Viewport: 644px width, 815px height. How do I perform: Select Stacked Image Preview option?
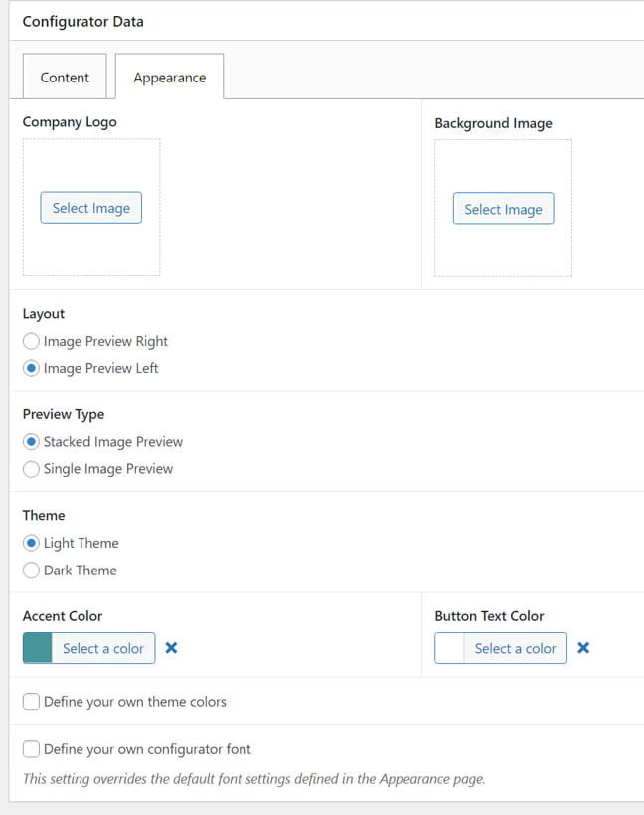[32, 441]
